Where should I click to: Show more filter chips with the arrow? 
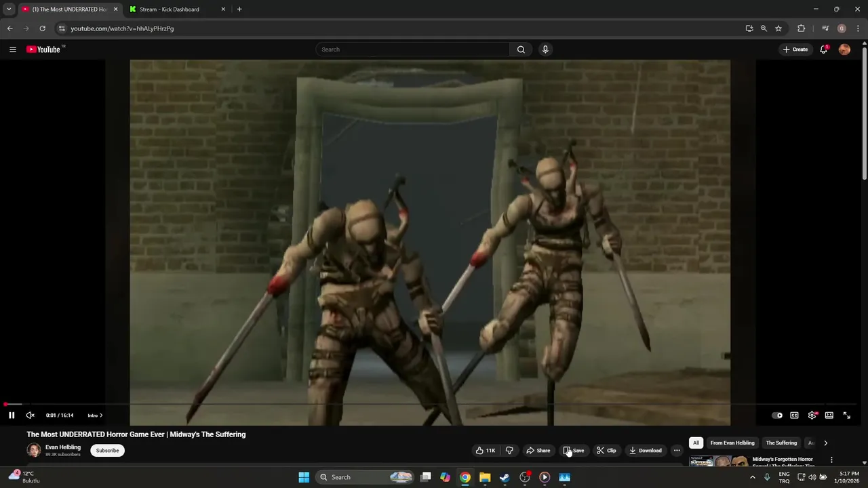825,443
